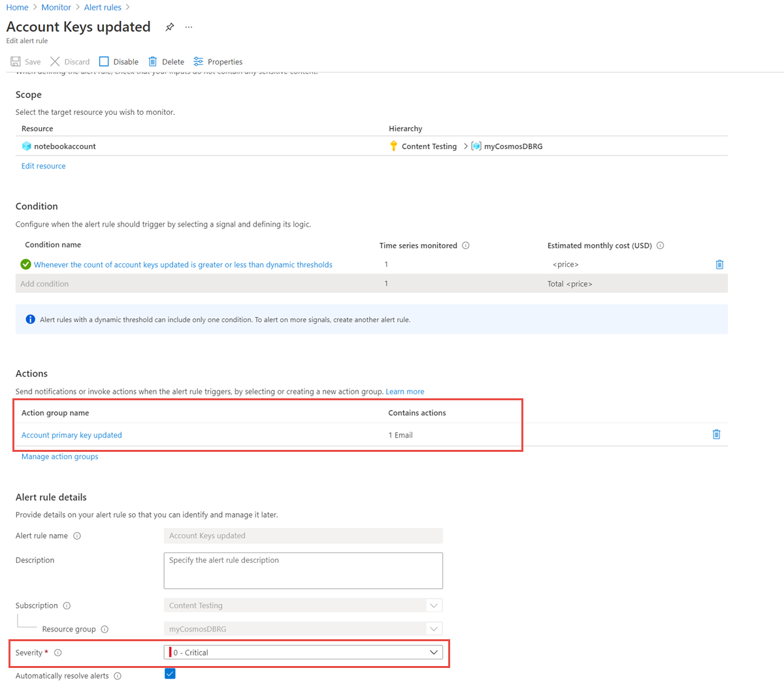Delete the dynamic thresholds condition
Viewport: 784px width, 698px height.
pos(719,264)
